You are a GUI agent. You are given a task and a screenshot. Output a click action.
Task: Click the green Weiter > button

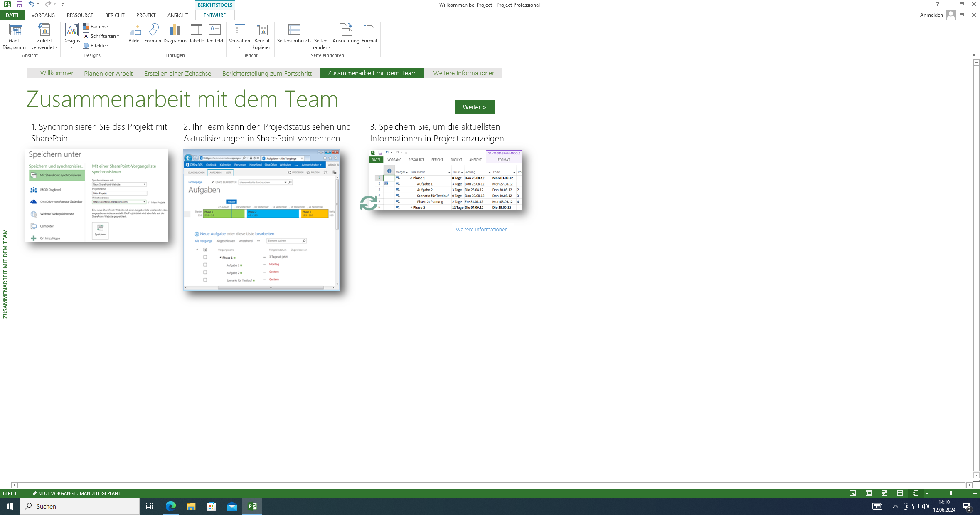474,107
